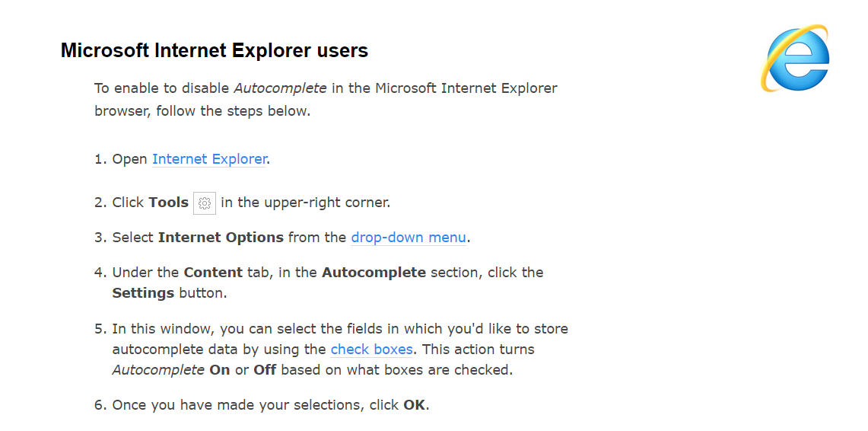Click the bold On word
The width and height of the screenshot is (868, 431).
(219, 370)
